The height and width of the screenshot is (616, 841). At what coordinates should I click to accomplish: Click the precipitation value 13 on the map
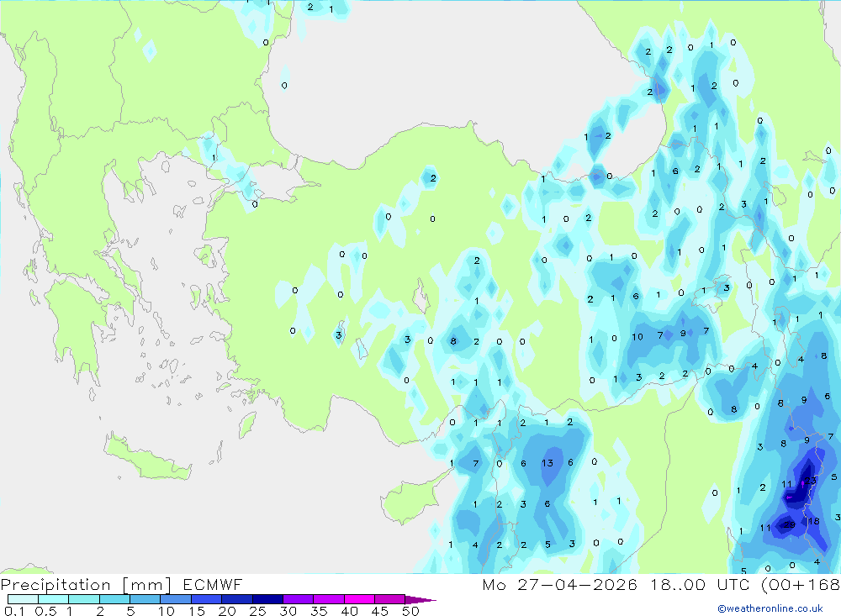[x=547, y=463]
